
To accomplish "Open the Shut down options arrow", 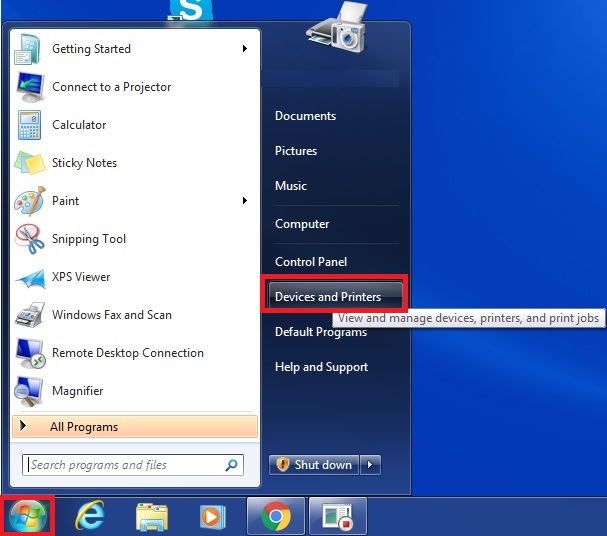I will click(371, 464).
